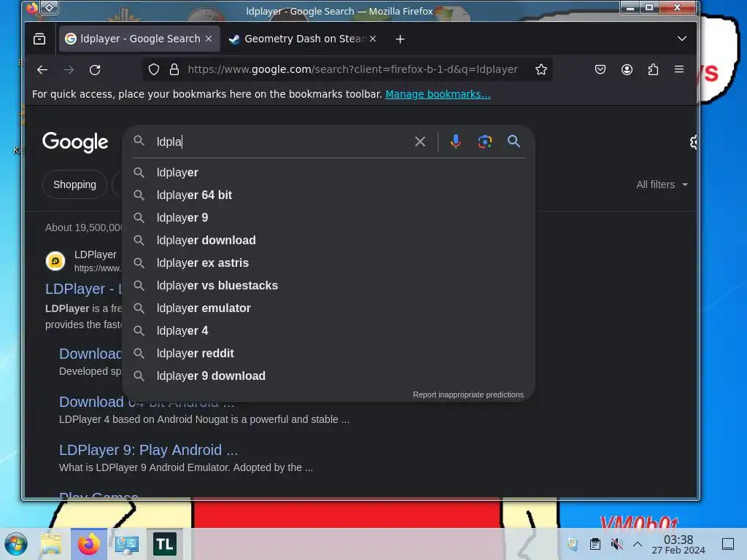This screenshot has height=560, width=747.
Task: Expand the All filters dropdown
Action: [x=662, y=184]
